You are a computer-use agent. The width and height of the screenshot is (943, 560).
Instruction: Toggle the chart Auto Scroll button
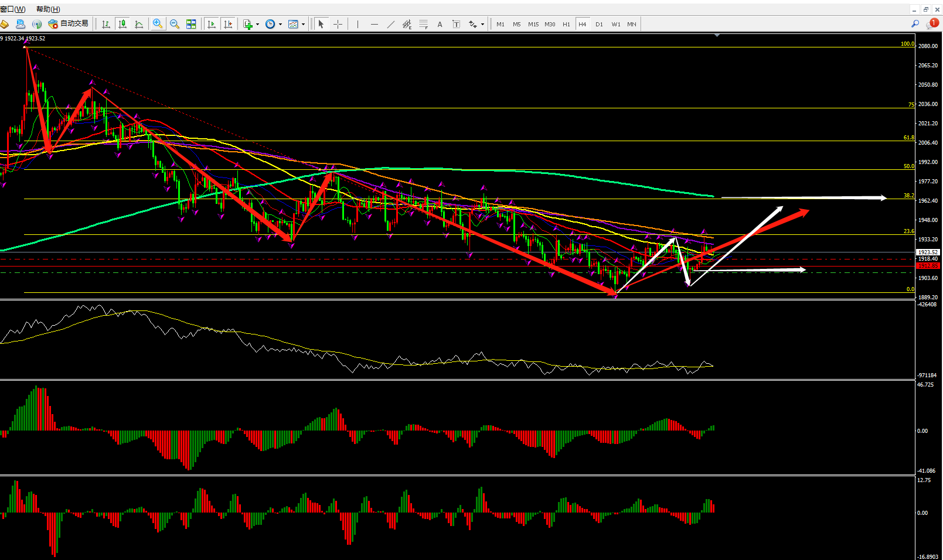212,24
